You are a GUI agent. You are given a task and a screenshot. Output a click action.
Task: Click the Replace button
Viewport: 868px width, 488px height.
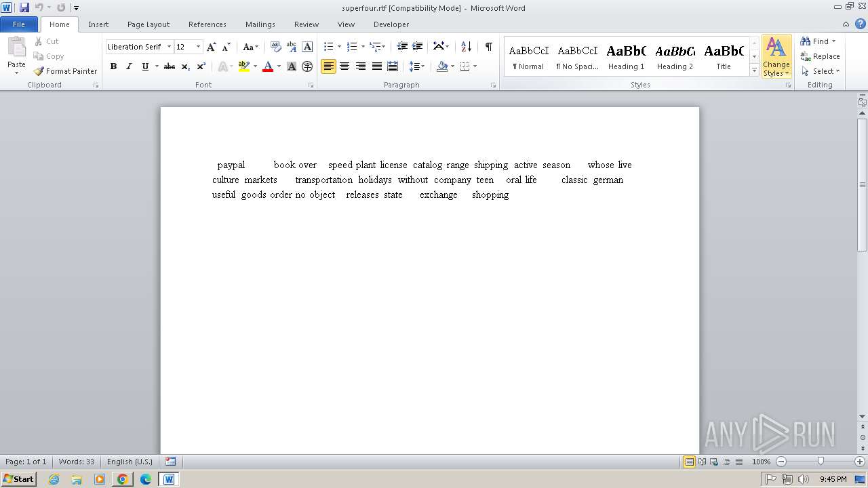[820, 56]
